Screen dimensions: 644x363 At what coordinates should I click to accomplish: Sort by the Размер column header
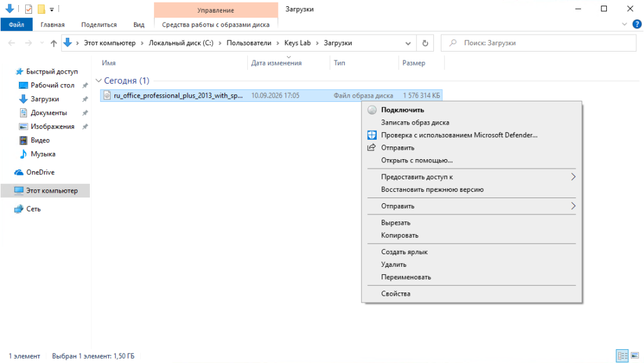(414, 63)
